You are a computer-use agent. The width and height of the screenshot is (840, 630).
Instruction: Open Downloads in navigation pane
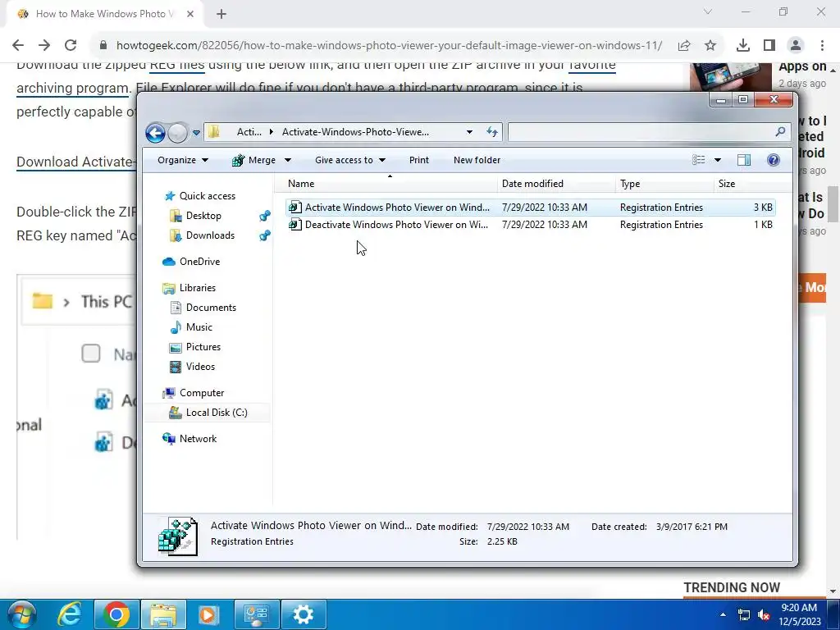(210, 235)
